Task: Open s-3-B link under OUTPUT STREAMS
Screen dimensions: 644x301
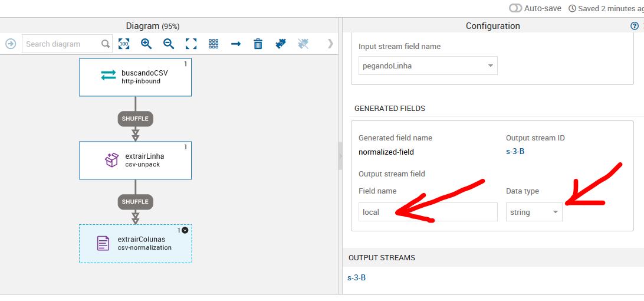Action: pyautogui.click(x=356, y=277)
